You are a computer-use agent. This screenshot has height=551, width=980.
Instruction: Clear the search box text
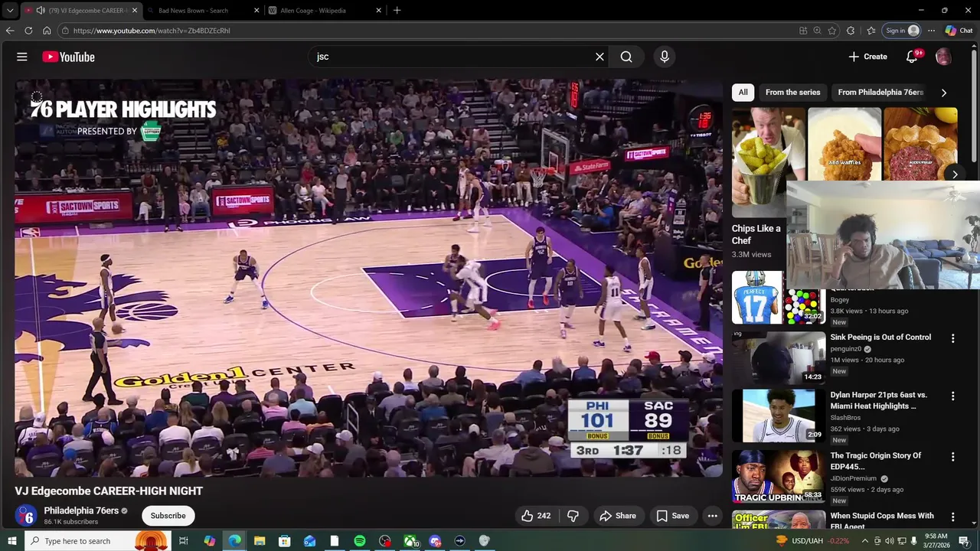pyautogui.click(x=599, y=57)
